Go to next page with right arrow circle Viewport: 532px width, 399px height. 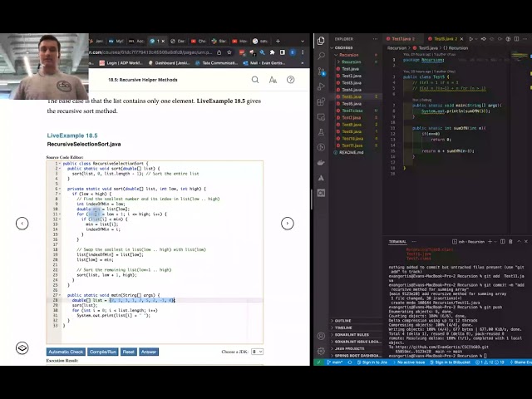pos(288,224)
